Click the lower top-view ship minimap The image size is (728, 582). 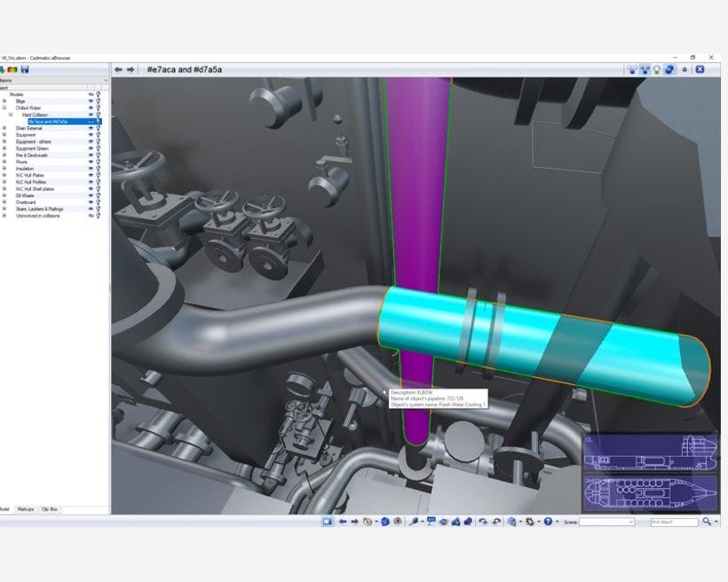650,493
